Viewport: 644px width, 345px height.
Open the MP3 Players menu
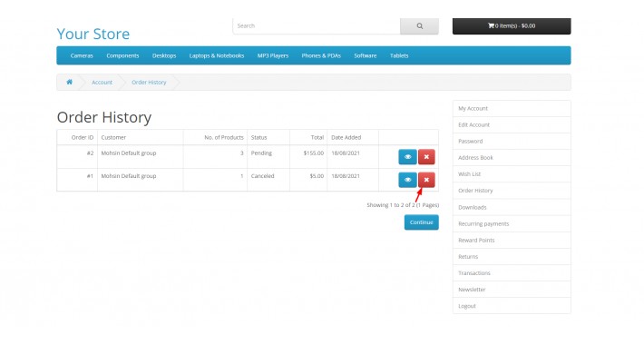pos(273,55)
